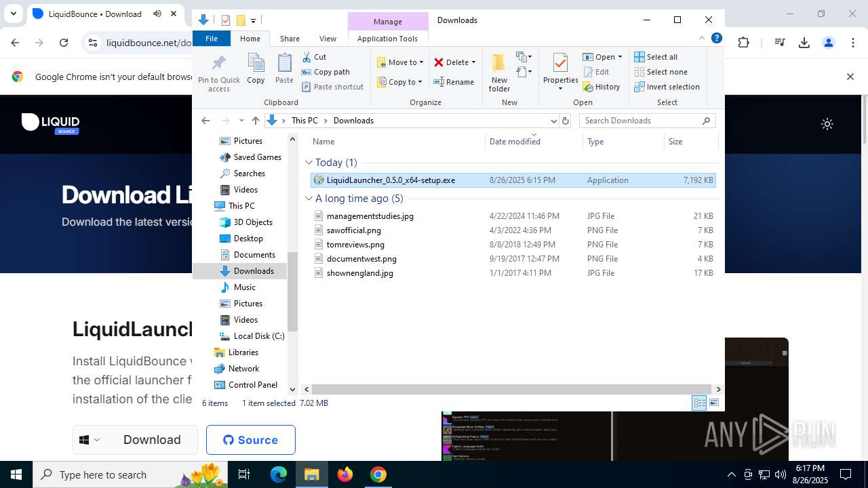The width and height of the screenshot is (868, 488).
Task: Open the Copy to dropdown
Action: tap(399, 82)
